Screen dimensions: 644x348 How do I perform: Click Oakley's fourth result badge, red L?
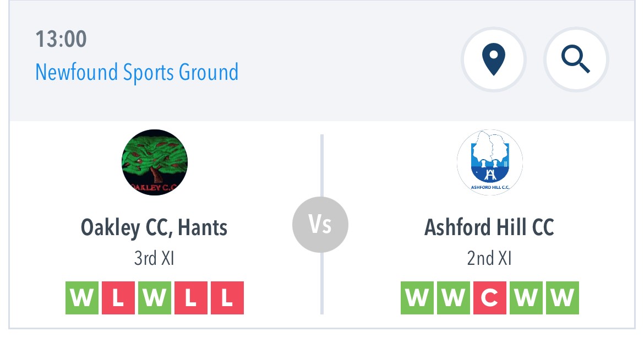191,298
